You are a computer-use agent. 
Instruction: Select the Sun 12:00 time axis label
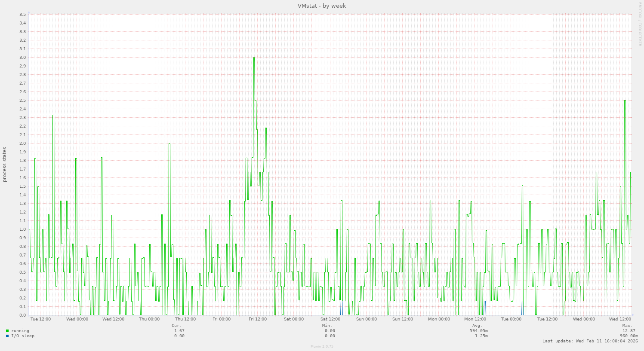click(403, 319)
